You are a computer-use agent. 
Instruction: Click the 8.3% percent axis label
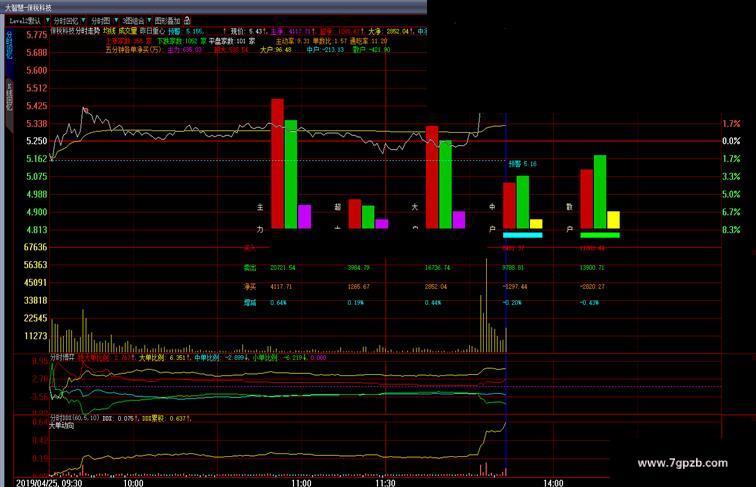(x=731, y=230)
